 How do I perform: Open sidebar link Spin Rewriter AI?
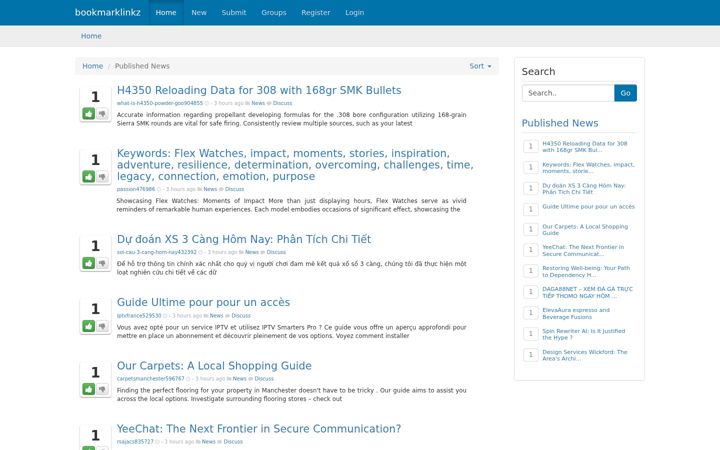coord(584,334)
